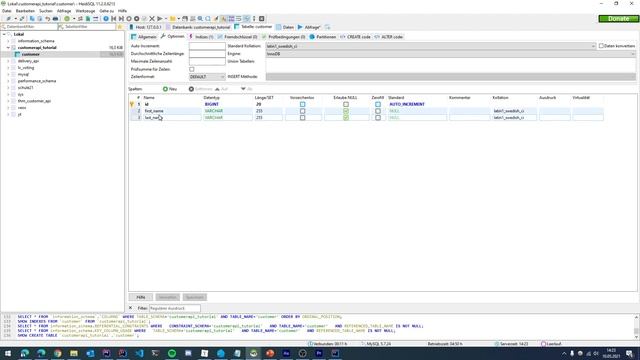Collapse the Lokal session node

(4, 35)
